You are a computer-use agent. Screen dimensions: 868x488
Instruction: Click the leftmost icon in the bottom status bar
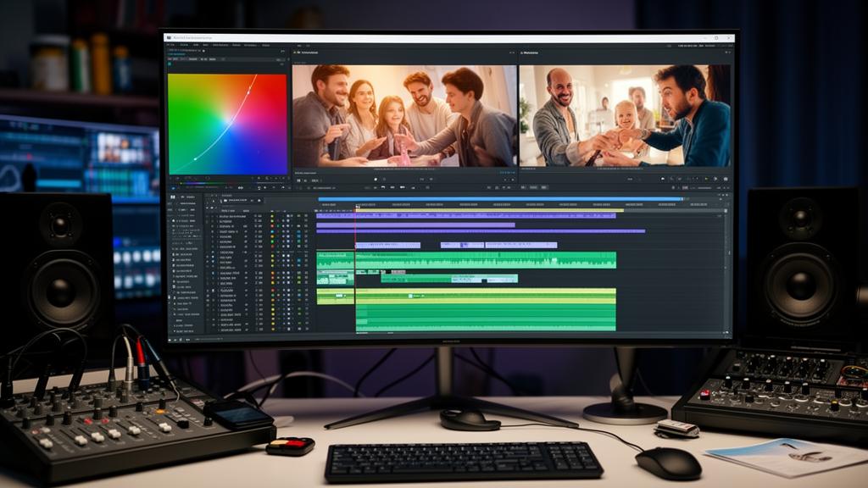pyautogui.click(x=170, y=339)
